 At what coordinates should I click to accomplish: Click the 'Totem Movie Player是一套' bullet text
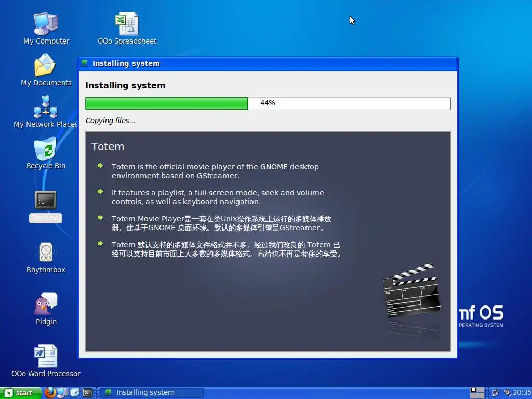pyautogui.click(x=221, y=223)
